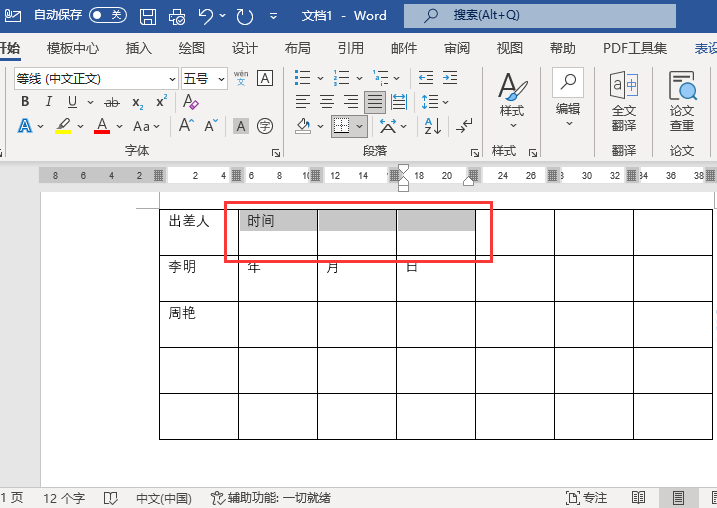Toggle show paragraph marks
Image resolution: width=717 pixels, height=508 pixels.
tap(464, 126)
